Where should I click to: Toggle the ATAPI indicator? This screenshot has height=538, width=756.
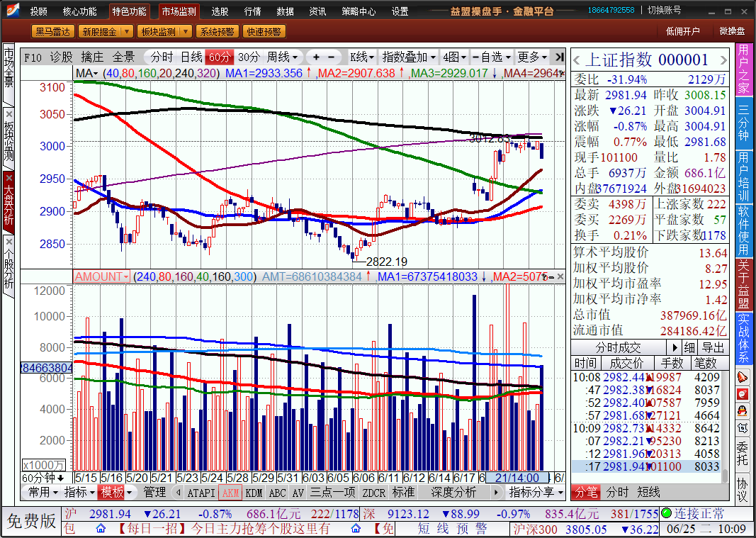pos(201,493)
